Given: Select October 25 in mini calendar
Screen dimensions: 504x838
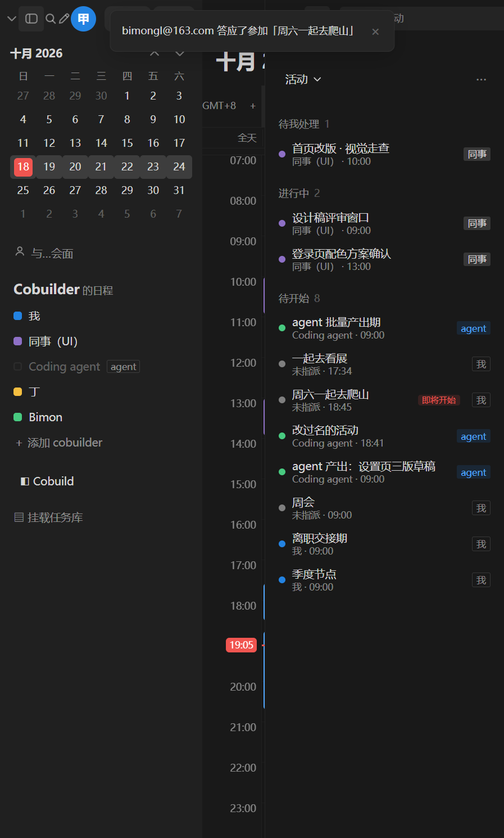Looking at the screenshot, I should [x=23, y=190].
